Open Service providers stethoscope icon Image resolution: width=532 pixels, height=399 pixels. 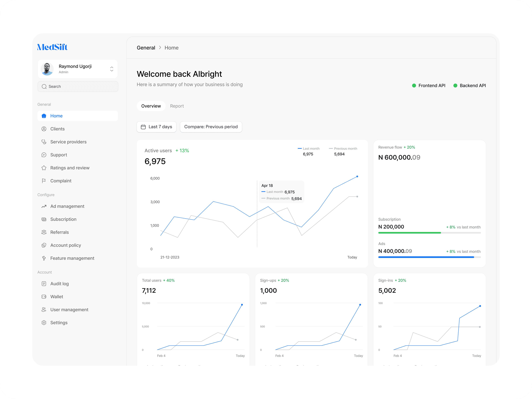44,142
